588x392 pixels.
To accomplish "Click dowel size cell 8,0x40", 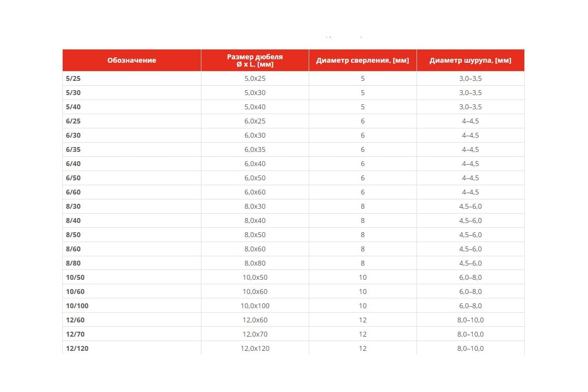I will (x=255, y=220).
